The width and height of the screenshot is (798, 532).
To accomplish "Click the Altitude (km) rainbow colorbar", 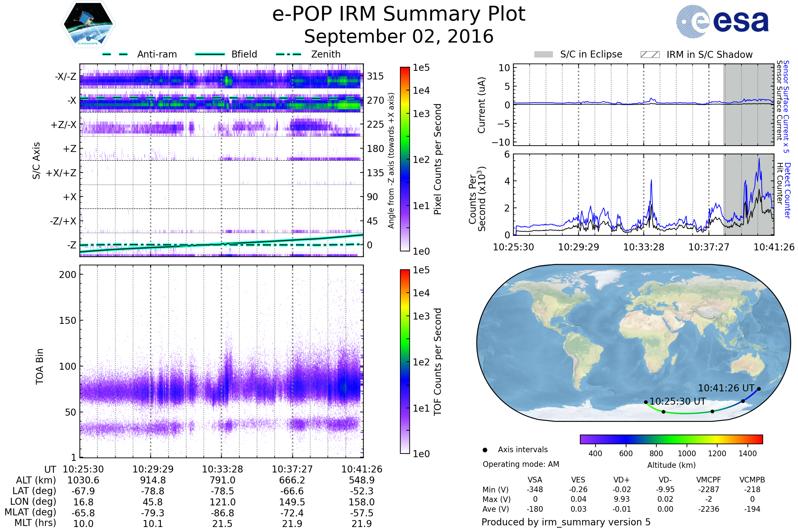I will pos(671,439).
